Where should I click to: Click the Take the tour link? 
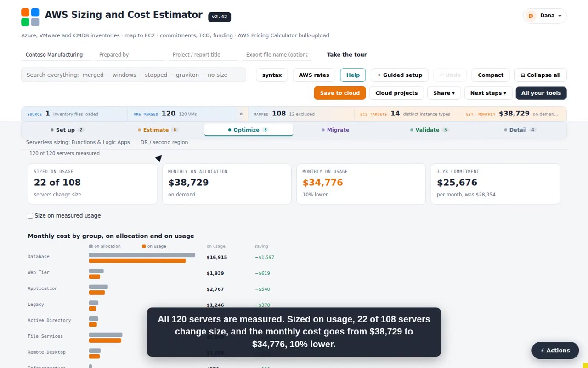347,55
